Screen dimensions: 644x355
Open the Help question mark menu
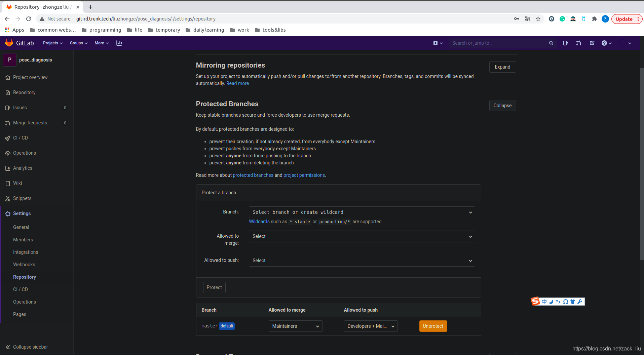tap(606, 43)
